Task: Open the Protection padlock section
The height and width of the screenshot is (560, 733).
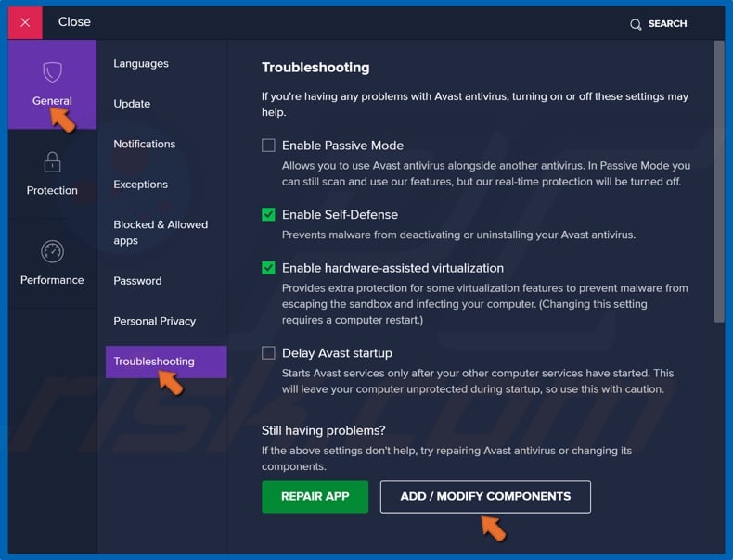Action: [52, 173]
